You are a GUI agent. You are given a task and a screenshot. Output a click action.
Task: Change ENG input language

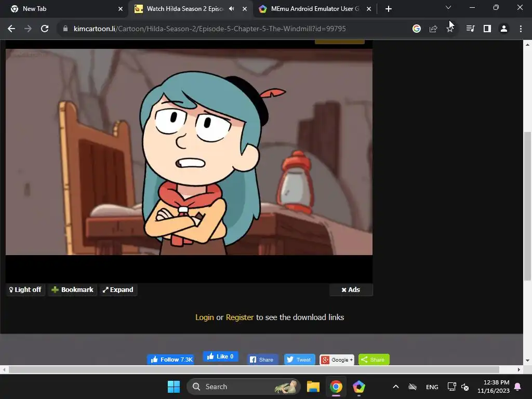point(432,387)
